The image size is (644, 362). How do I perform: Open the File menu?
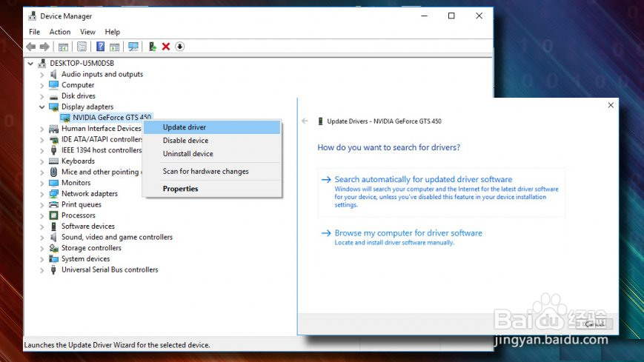[x=35, y=32]
